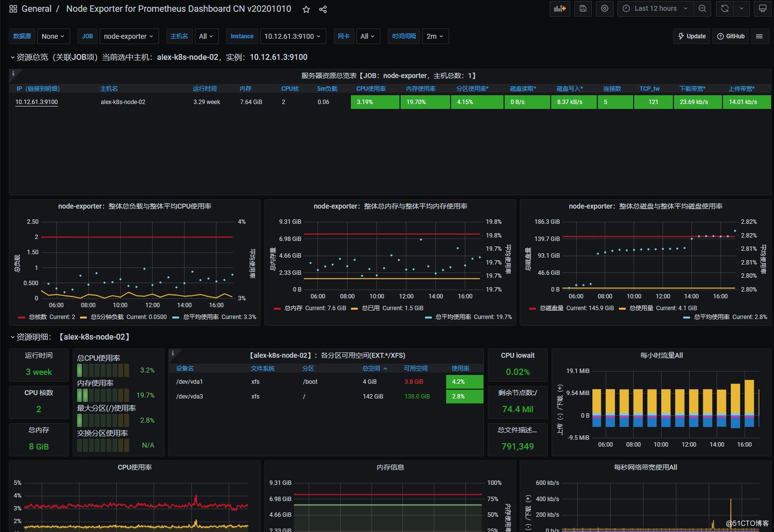
Task: Sort partitions by 总空间 column
Action: [374, 369]
